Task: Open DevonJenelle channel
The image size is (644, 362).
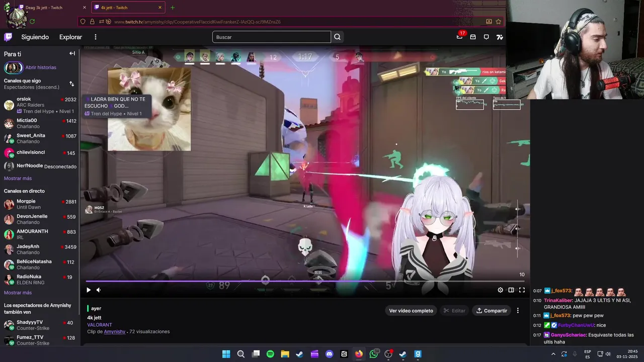Action: tap(40, 219)
